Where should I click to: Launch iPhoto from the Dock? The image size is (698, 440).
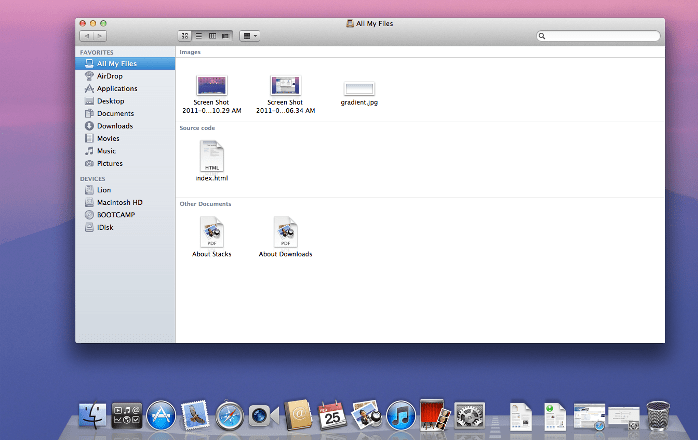coord(367,415)
